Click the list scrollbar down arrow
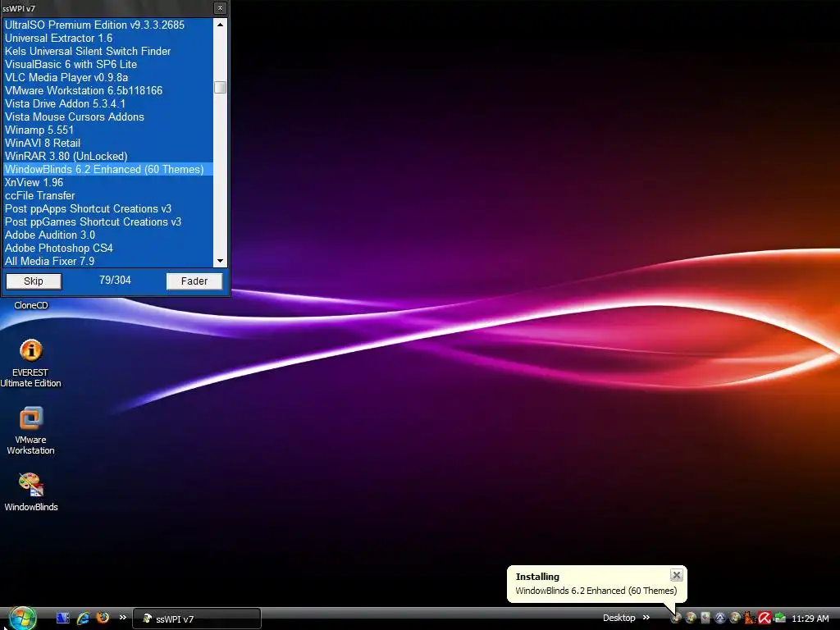Viewport: 840px width, 630px height. tap(220, 261)
